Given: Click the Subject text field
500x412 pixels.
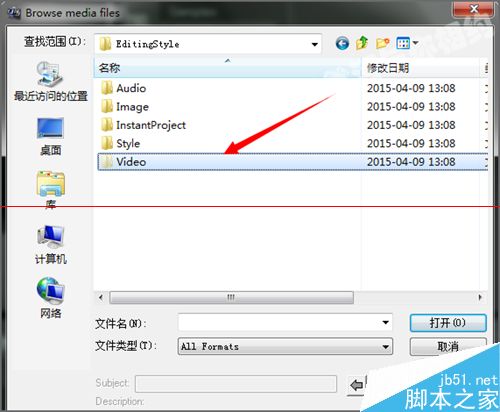Looking at the screenshot, I should 236,384.
